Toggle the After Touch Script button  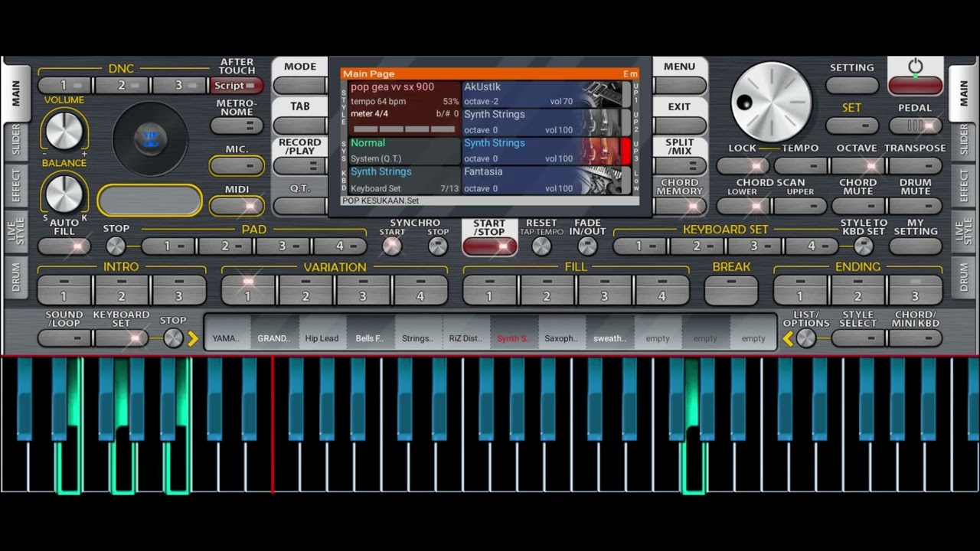coord(237,86)
